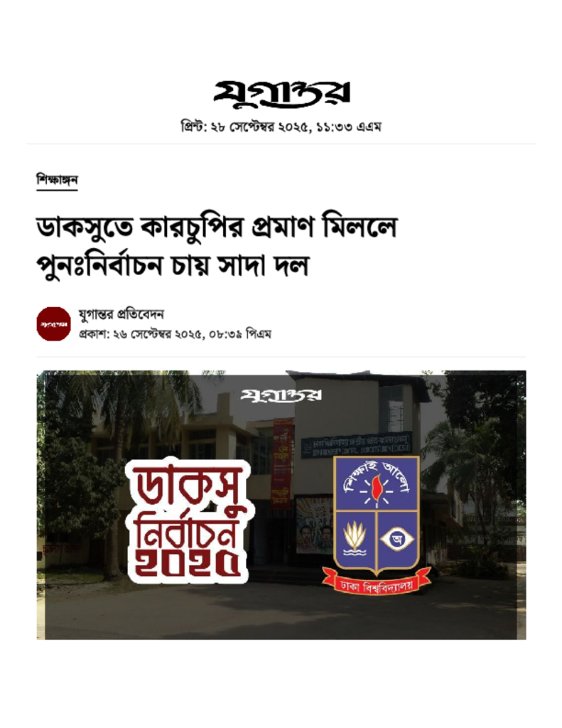
Task: Click the Dhaka University crest shield
Action: [377, 514]
